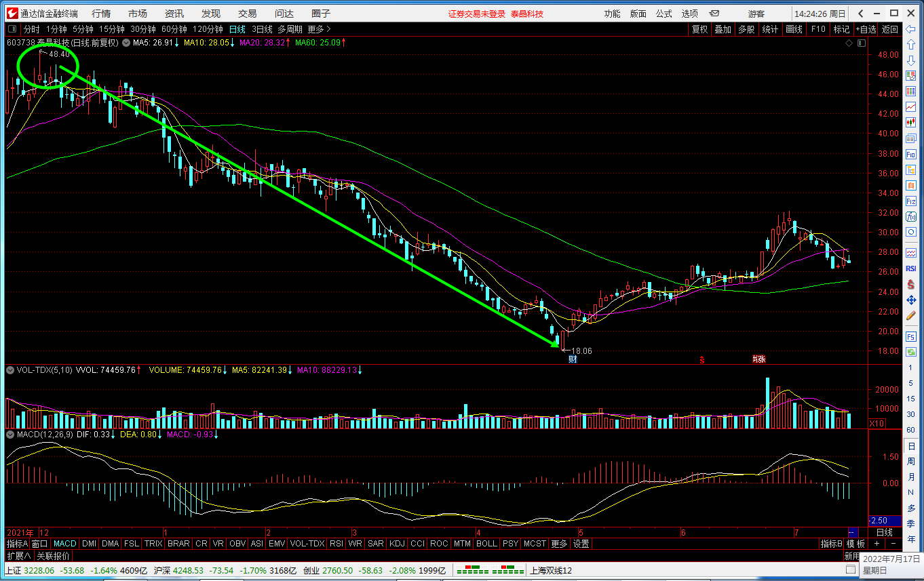Expand the 更多 periods dropdown at top
This screenshot has height=581, width=924.
(320, 29)
